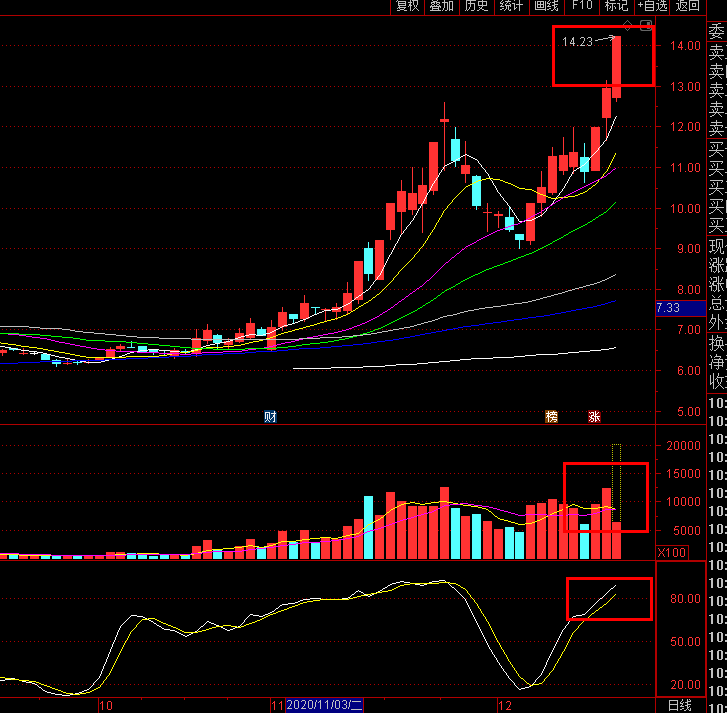This screenshot has width=727, height=713.
Task: Open the 复权 price adjustment menu
Action: (x=407, y=6)
